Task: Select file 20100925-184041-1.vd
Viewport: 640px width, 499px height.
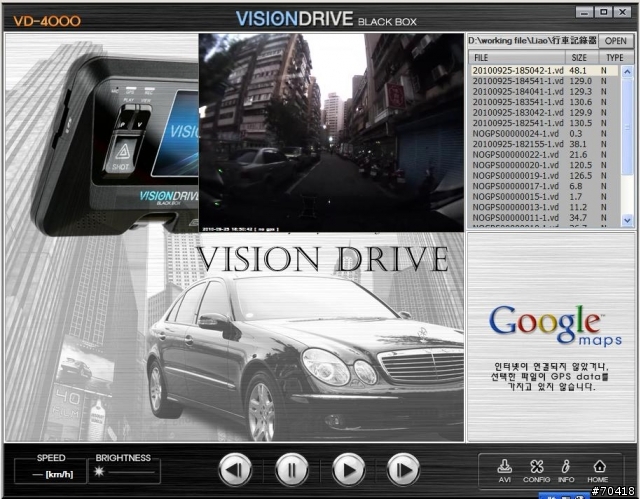Action: pyautogui.click(x=544, y=92)
